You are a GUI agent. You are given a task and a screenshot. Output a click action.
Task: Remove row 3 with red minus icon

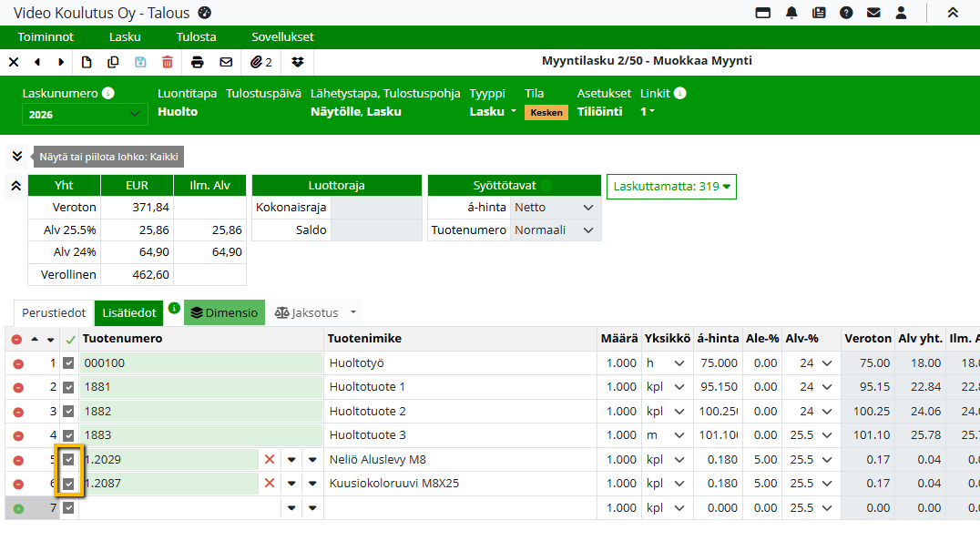point(17,412)
